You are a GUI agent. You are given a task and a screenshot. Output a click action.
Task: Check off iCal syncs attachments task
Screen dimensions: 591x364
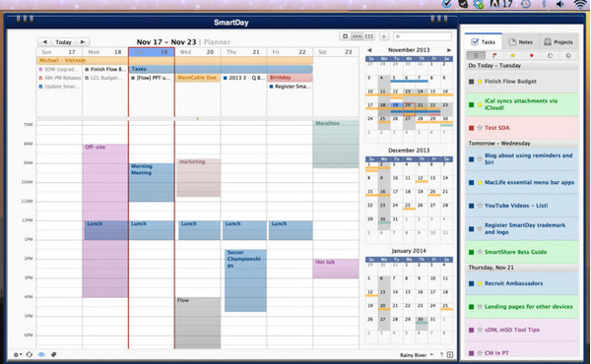(x=471, y=104)
